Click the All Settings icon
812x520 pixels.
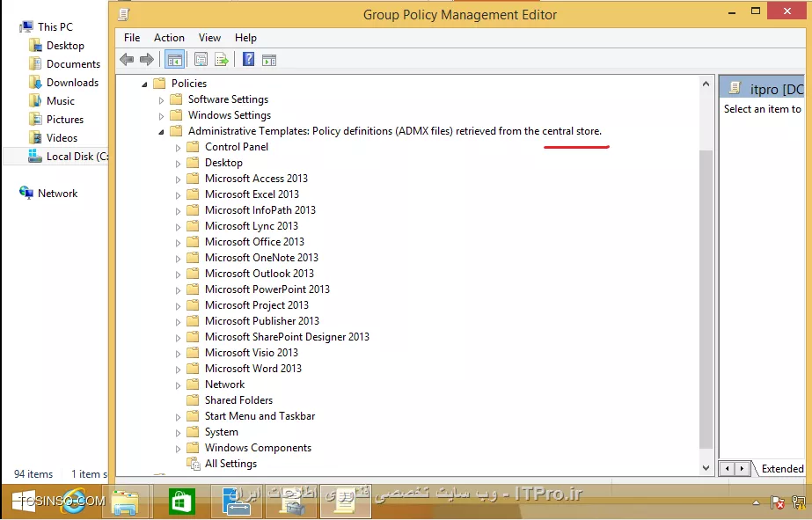(194, 464)
